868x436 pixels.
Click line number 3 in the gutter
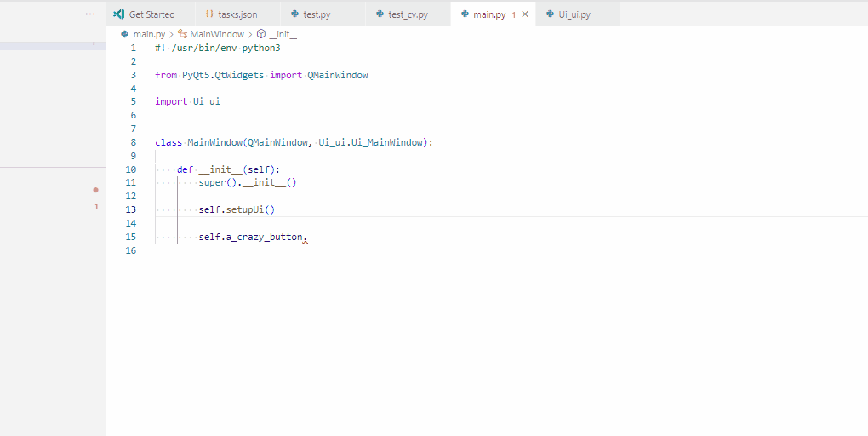click(133, 75)
